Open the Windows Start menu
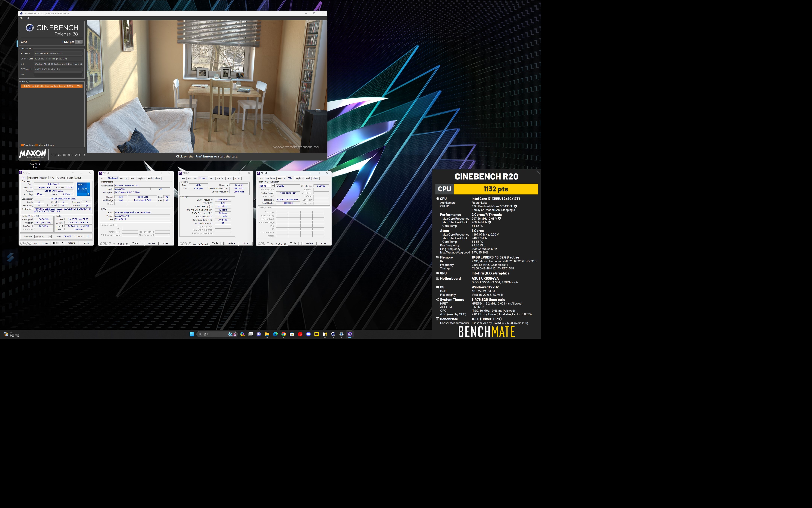Viewport: 812px width, 508px height. click(x=192, y=334)
